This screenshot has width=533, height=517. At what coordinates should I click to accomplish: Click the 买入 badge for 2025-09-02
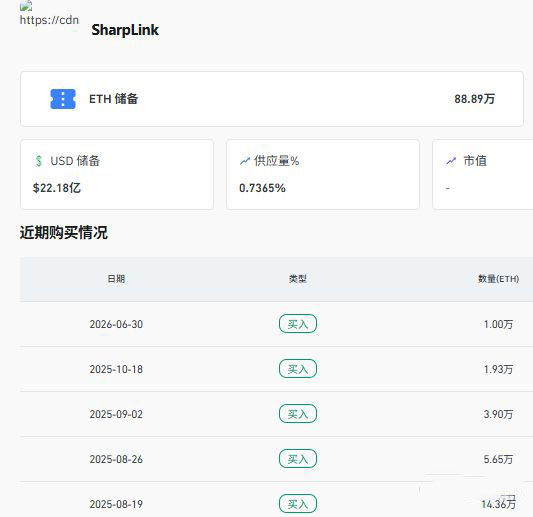tap(298, 414)
